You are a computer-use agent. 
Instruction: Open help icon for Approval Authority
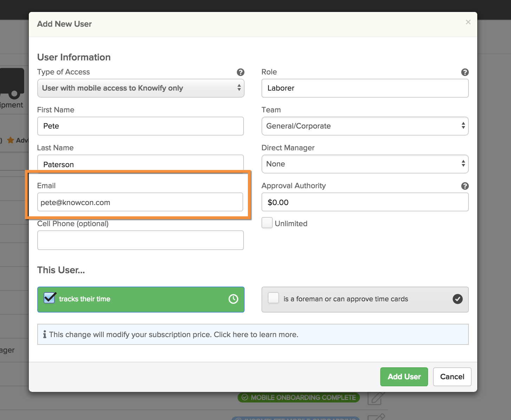coord(465,186)
